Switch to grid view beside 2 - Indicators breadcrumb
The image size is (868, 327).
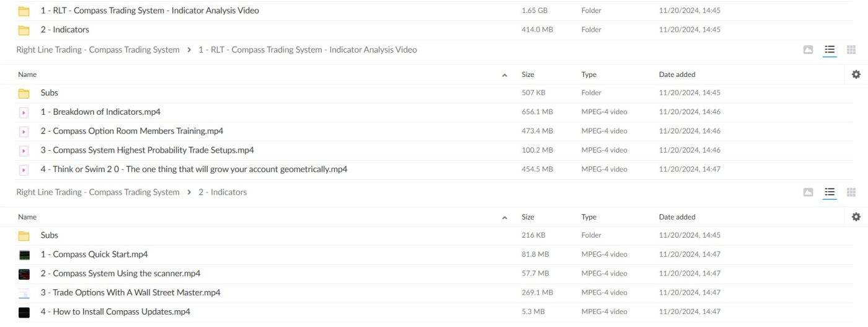pos(851,192)
